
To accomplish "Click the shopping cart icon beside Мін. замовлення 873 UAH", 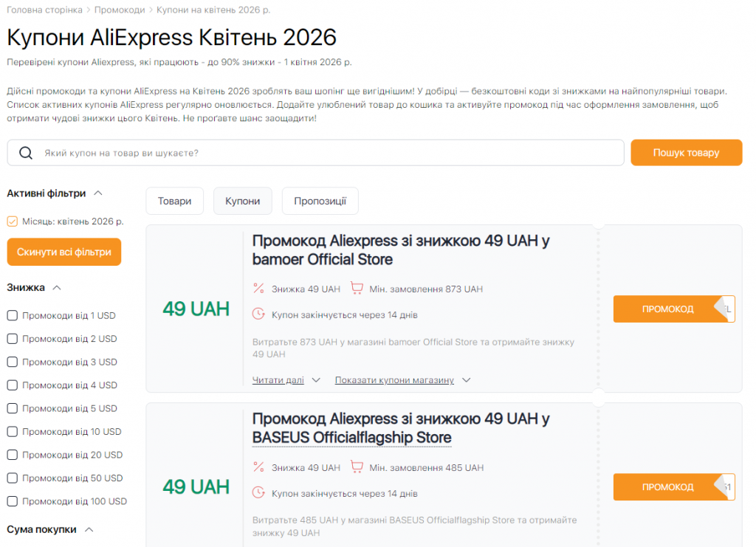I will (x=357, y=288).
